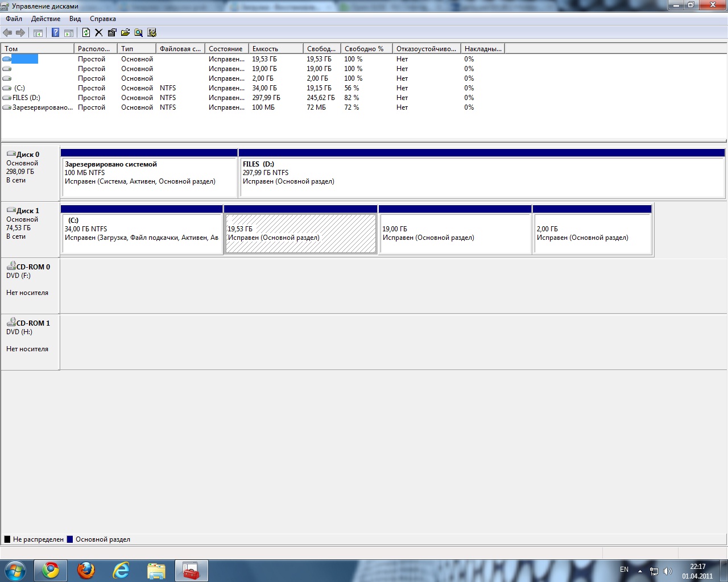Open the Файл menu

click(14, 19)
